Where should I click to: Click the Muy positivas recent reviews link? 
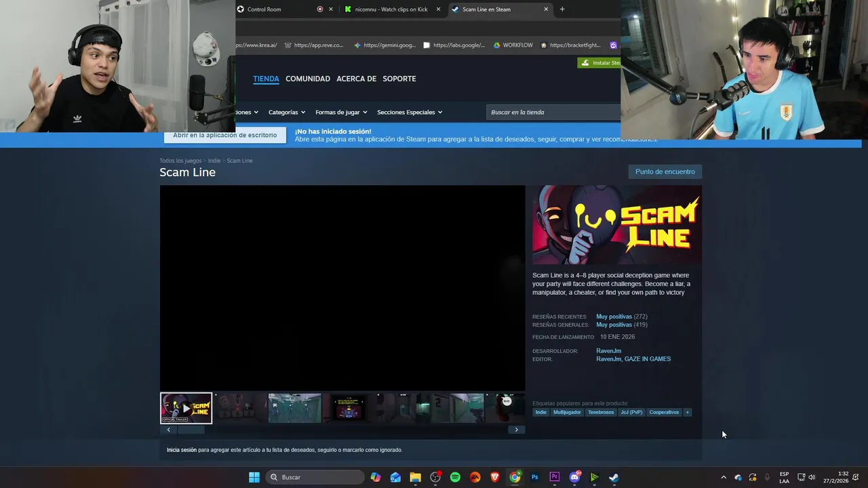coord(614,317)
